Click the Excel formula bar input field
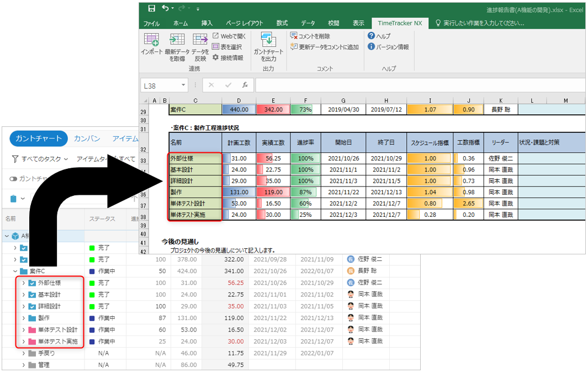Viewport: 588px width, 373px height. [x=420, y=86]
